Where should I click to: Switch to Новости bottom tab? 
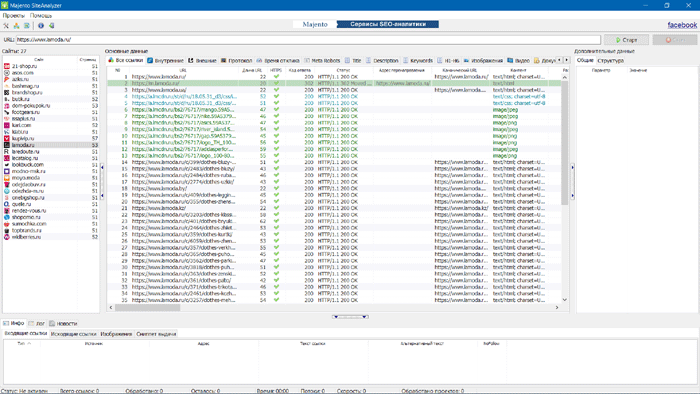(63, 323)
